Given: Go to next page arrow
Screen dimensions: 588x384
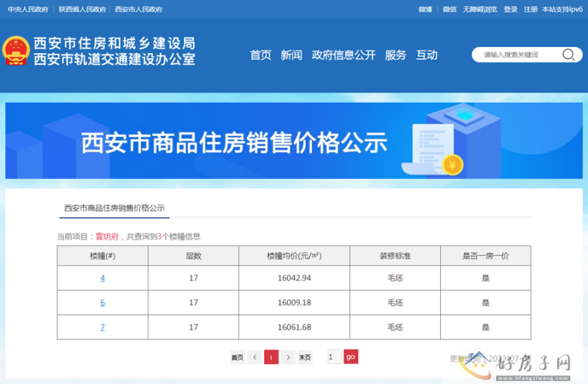Looking at the screenshot, I should click(288, 357).
